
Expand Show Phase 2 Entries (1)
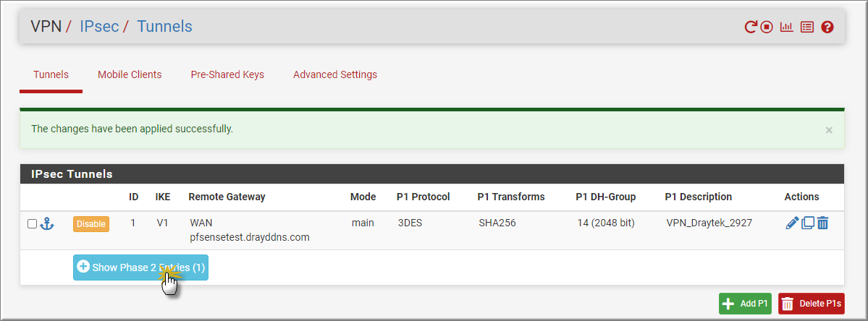click(140, 267)
